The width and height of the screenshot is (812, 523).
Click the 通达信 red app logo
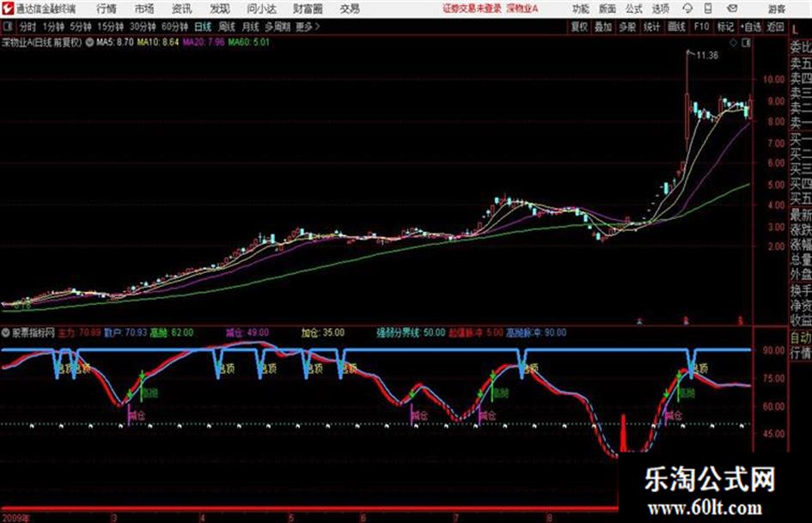pos(7,9)
